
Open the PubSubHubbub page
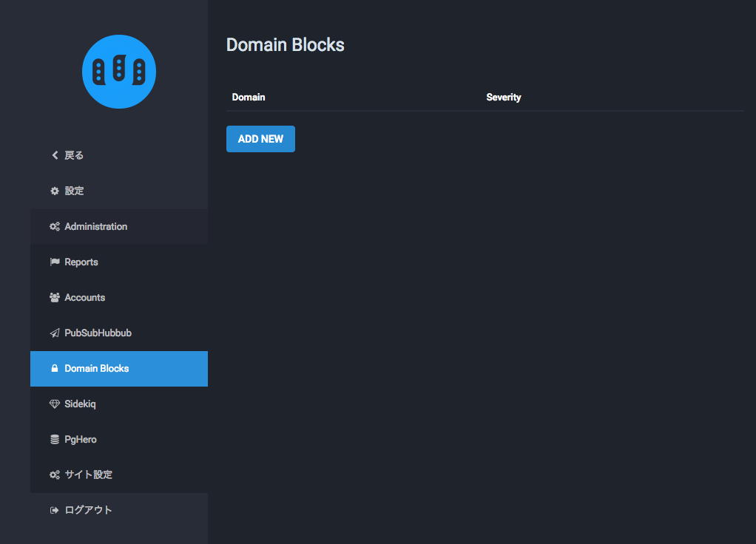click(119, 333)
